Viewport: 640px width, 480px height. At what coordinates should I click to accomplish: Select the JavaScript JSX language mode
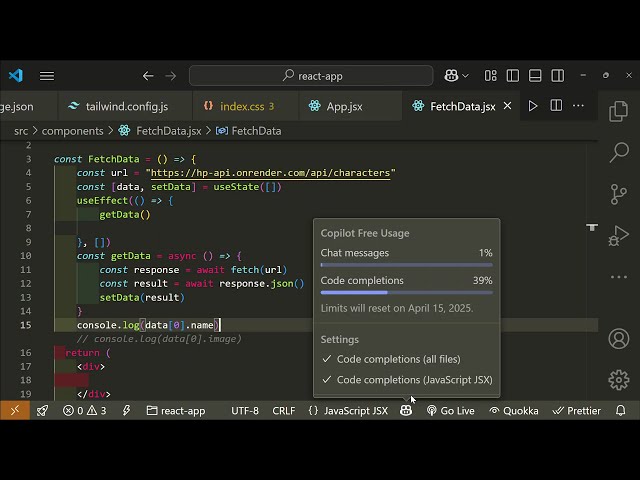coord(348,411)
